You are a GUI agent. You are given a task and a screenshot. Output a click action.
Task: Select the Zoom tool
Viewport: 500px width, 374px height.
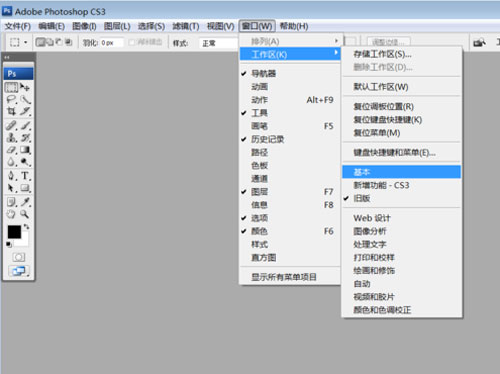pos(25,214)
